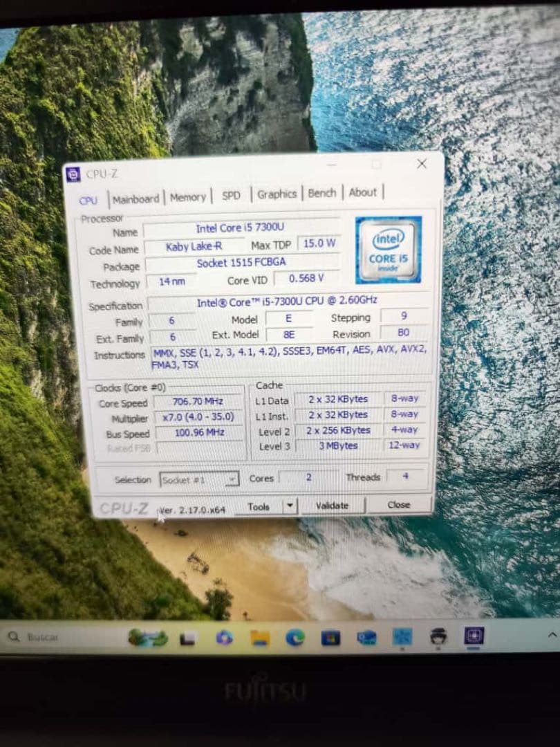Open the SPD tab

pos(231,195)
